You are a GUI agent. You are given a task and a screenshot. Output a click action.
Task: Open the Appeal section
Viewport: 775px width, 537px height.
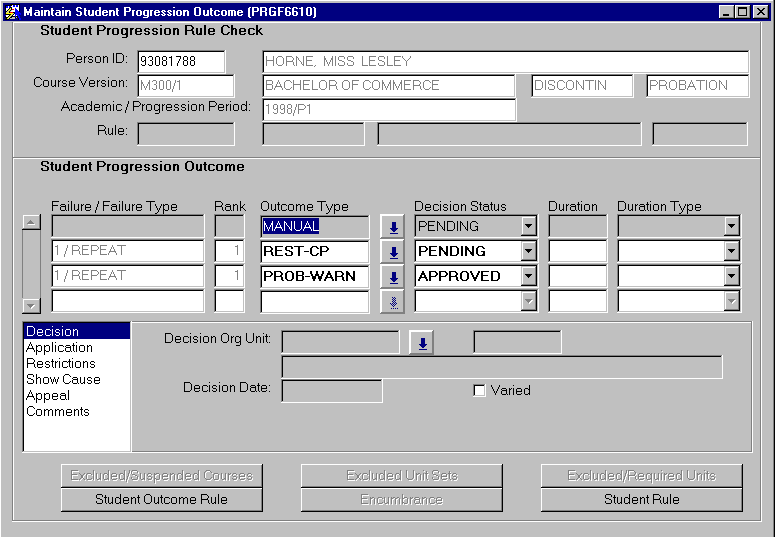[x=48, y=395]
